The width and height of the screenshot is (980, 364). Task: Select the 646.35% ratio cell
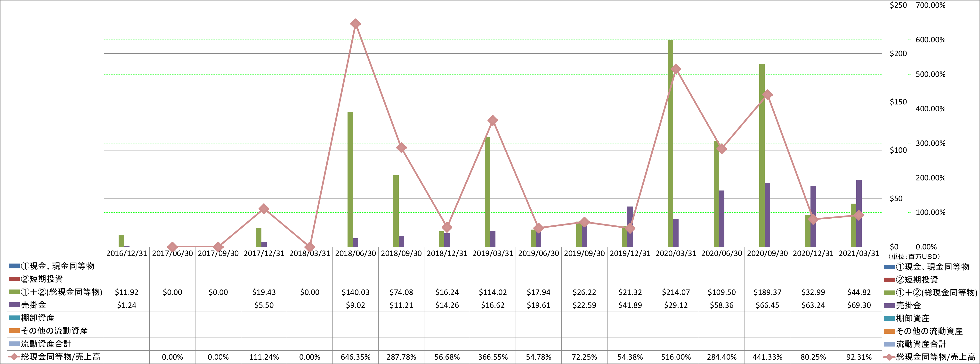coord(355,357)
